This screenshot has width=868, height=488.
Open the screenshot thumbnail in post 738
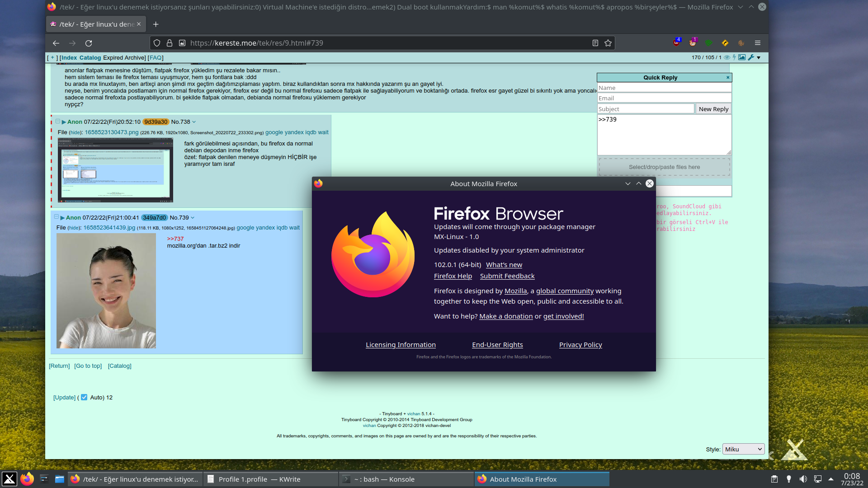(115, 170)
